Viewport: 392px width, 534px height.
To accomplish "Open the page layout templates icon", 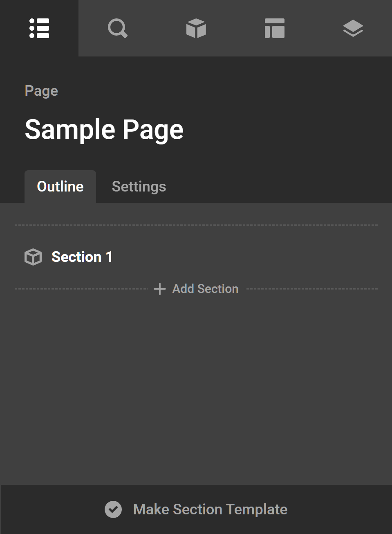I will click(274, 28).
